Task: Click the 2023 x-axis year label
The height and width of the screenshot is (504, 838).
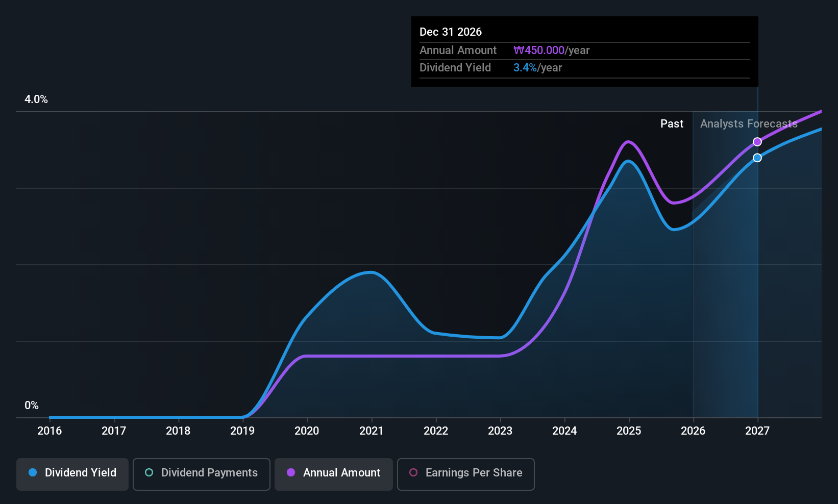Action: point(500,431)
